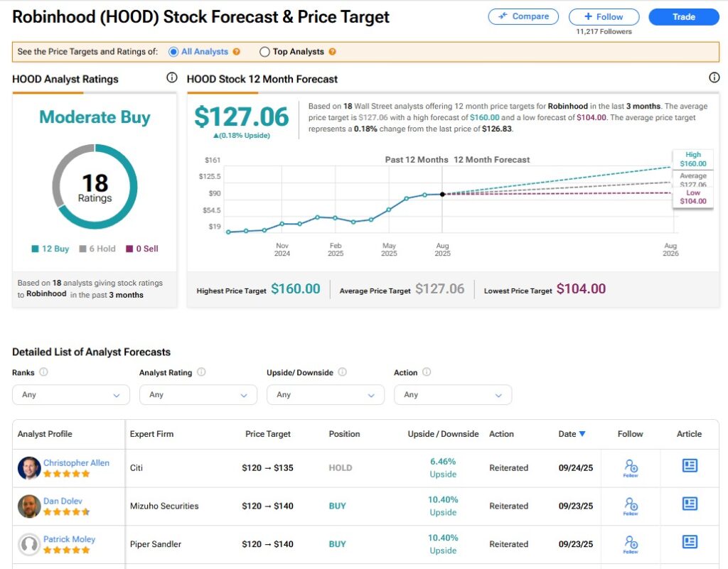
Task: Click the info icon beside HOOD Analyst Ratings
Action: (171, 77)
